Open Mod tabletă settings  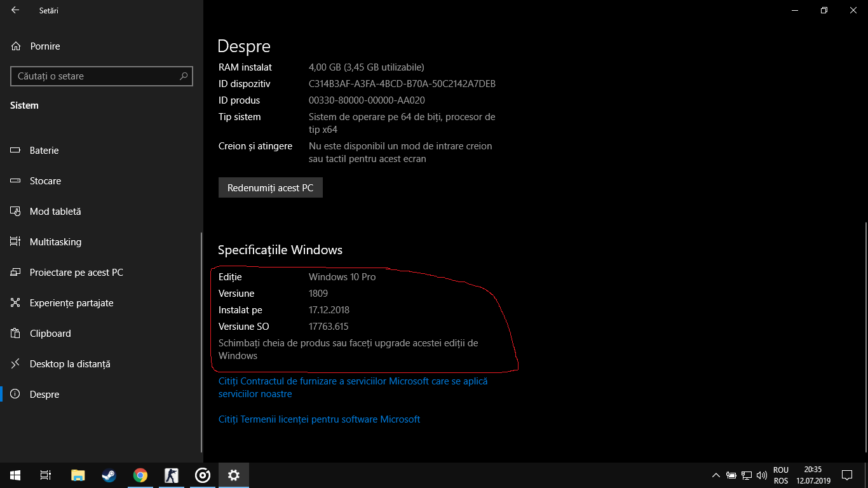pos(102,212)
